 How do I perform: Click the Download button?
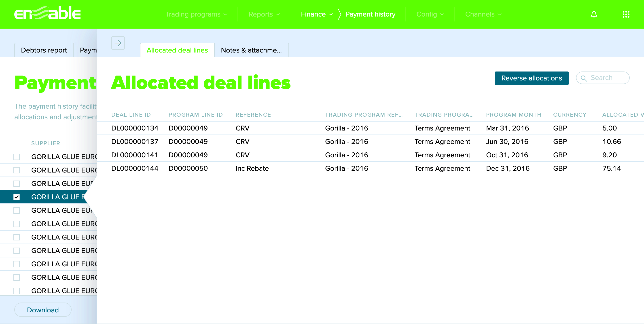[42, 309]
